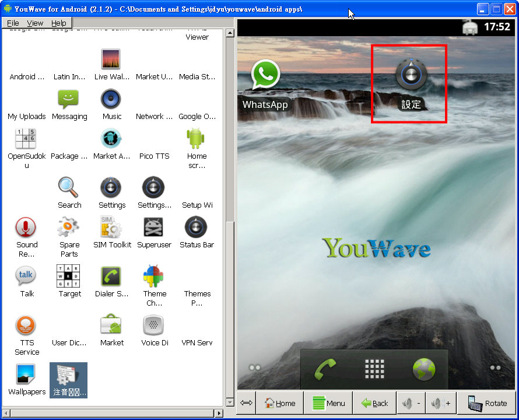The height and width of the screenshot is (420, 519).
Task: Lower volume with the speaker minus button
Action: 412,403
